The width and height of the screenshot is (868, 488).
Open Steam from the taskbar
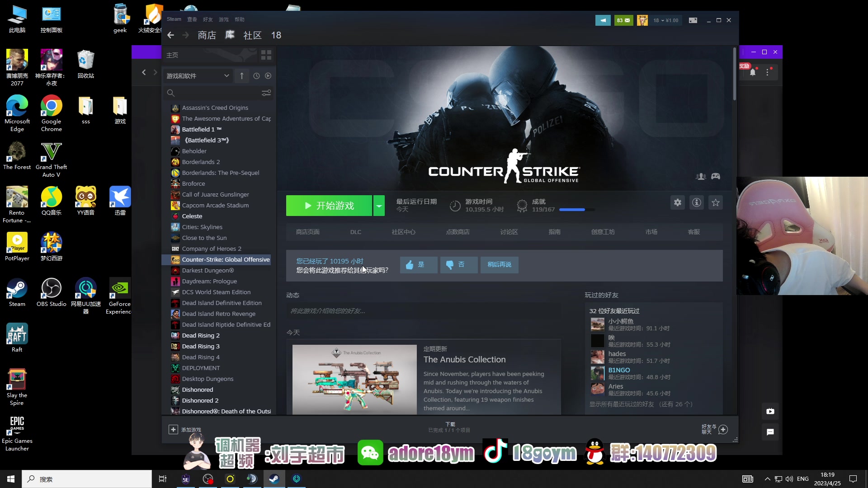[x=274, y=479]
